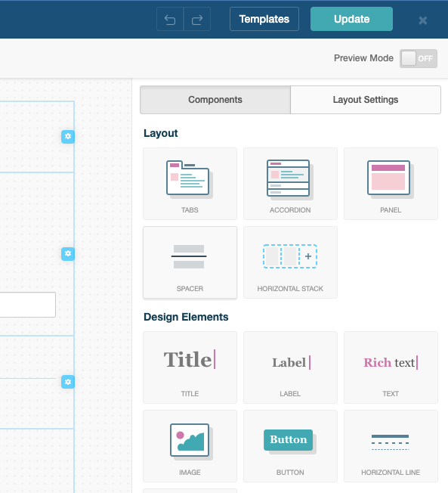
Task: Switch to the Layout Settings tab
Action: 366,100
